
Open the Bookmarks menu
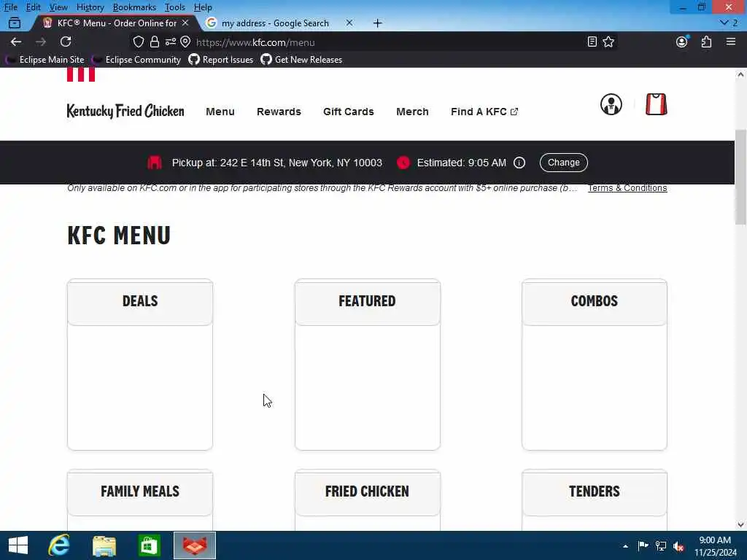pos(134,7)
